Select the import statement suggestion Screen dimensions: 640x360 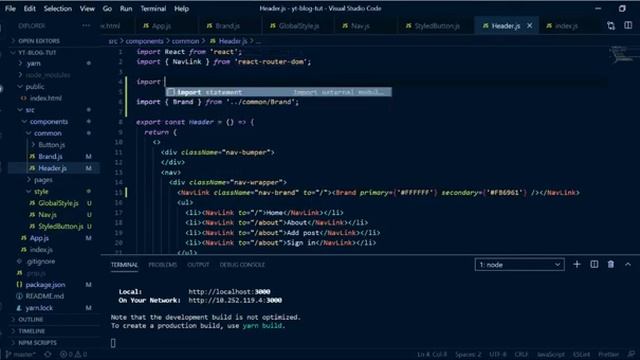coord(278,92)
